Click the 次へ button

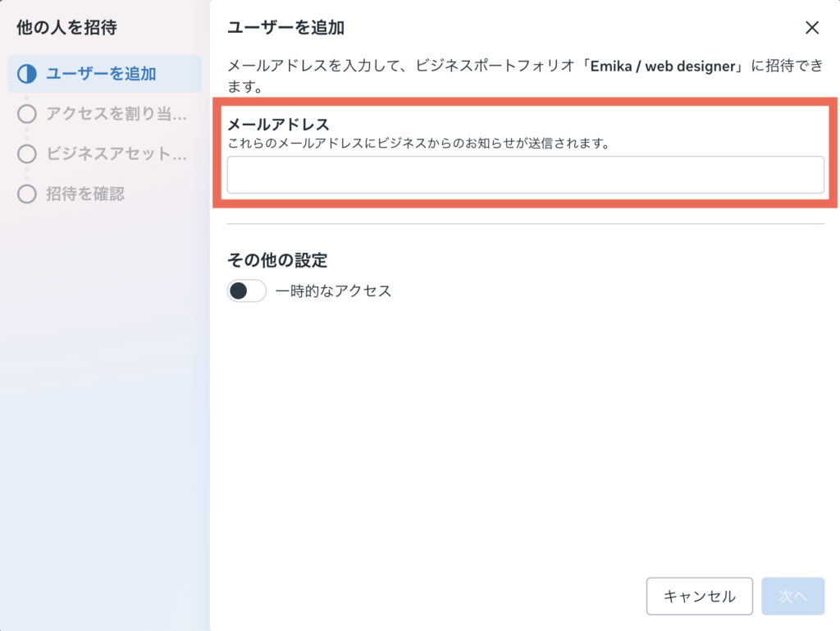(x=792, y=597)
